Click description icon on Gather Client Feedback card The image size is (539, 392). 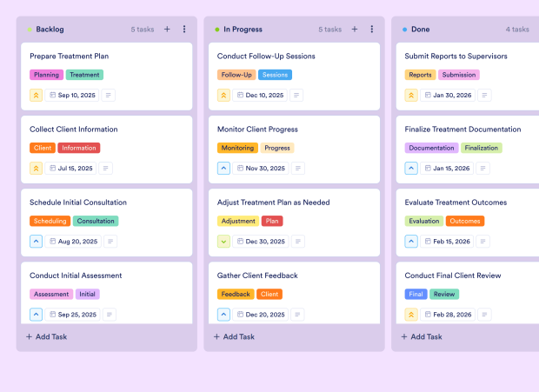296,315
